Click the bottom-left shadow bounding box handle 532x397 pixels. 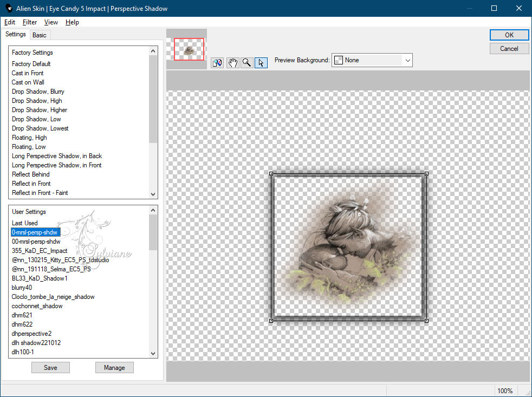coord(271,321)
